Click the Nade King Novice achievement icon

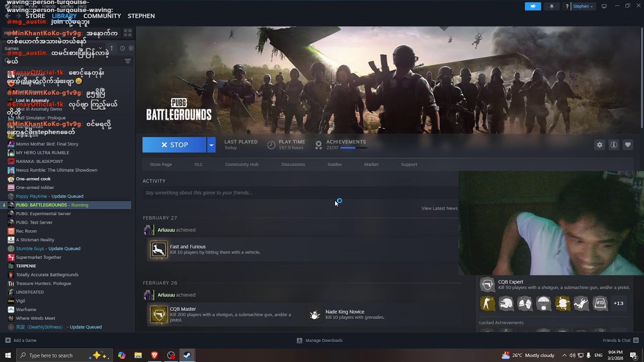click(314, 315)
